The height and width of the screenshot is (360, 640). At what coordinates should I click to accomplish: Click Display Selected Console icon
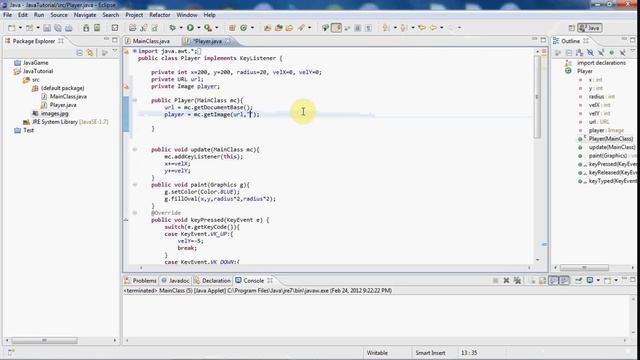(590, 280)
